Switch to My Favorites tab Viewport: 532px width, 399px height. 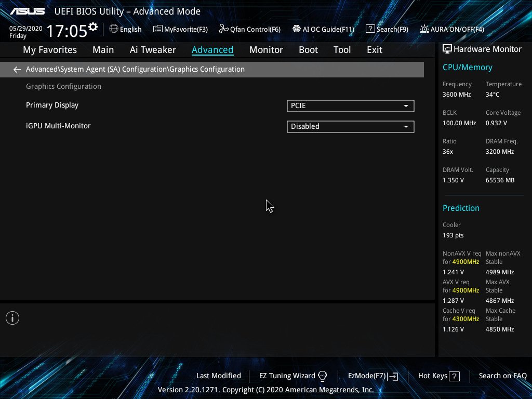(50, 50)
